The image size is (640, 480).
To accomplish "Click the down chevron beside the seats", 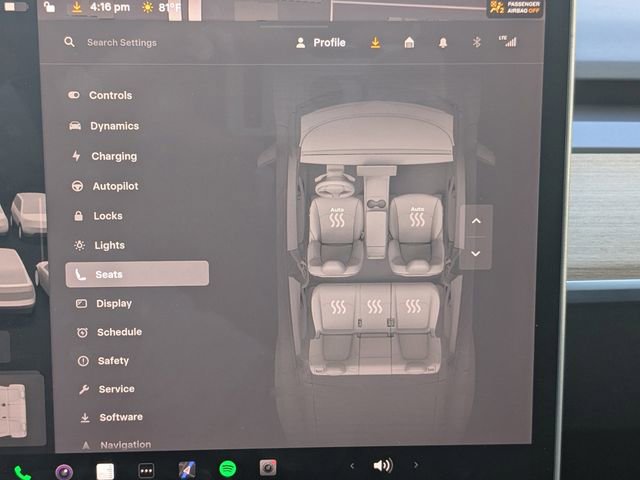I will (x=476, y=253).
